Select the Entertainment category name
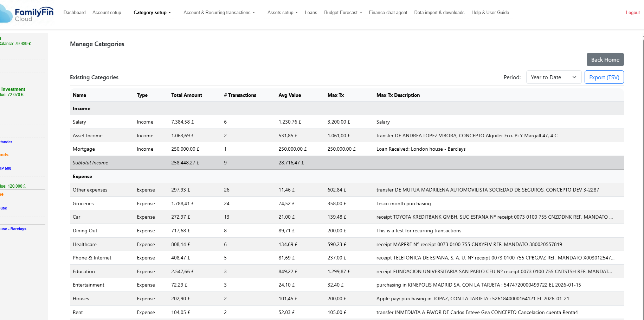The width and height of the screenshot is (644, 320). 89,285
